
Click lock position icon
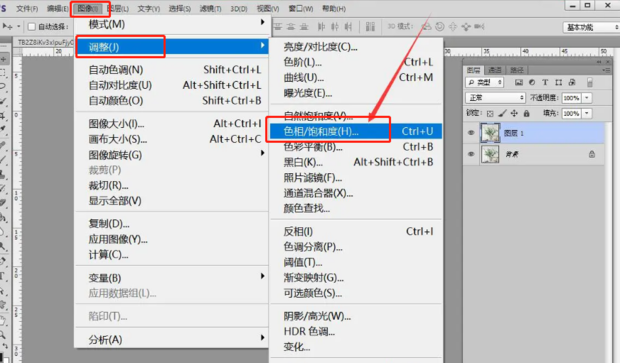[x=514, y=113]
